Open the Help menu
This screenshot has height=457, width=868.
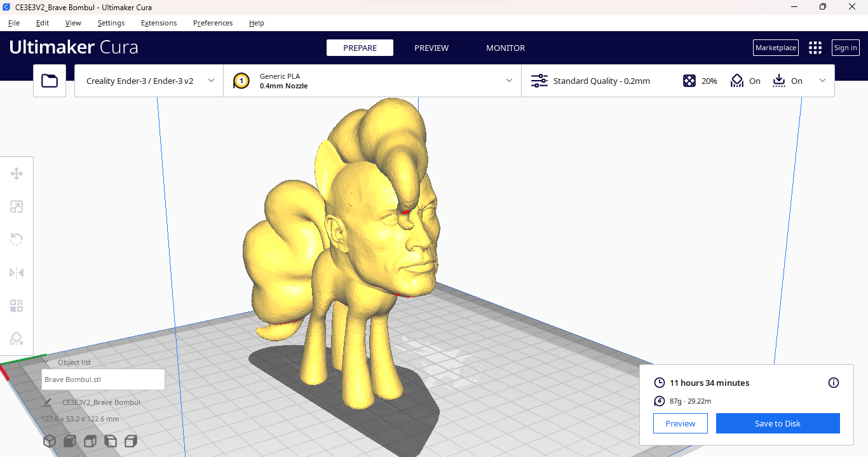257,23
